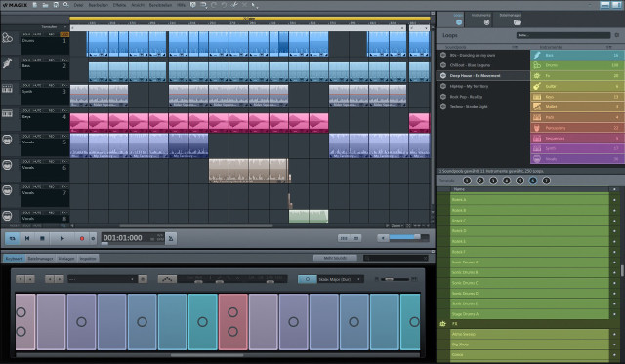Open the Effekte menu
Viewport: 625px width, 364px height.
click(119, 5)
